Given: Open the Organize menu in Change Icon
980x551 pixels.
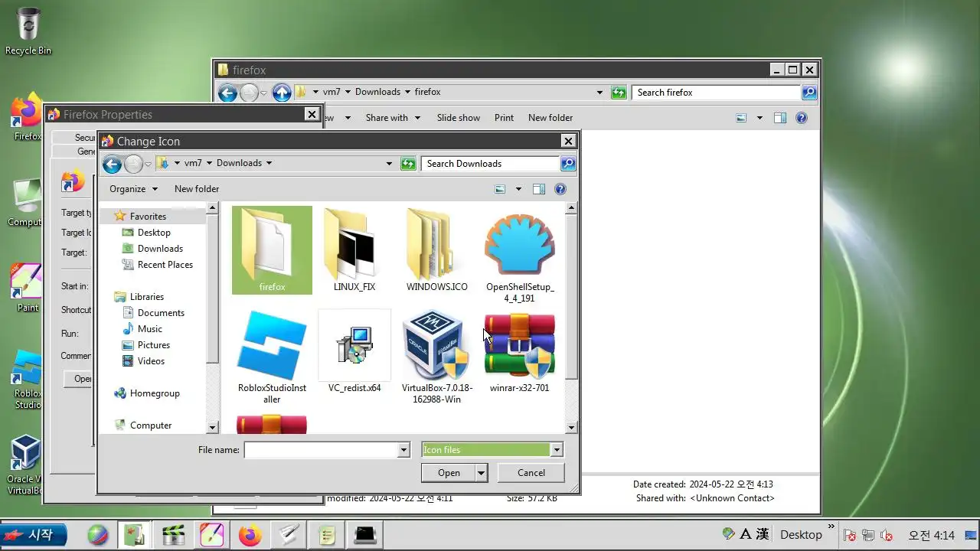Looking at the screenshot, I should click(x=133, y=189).
